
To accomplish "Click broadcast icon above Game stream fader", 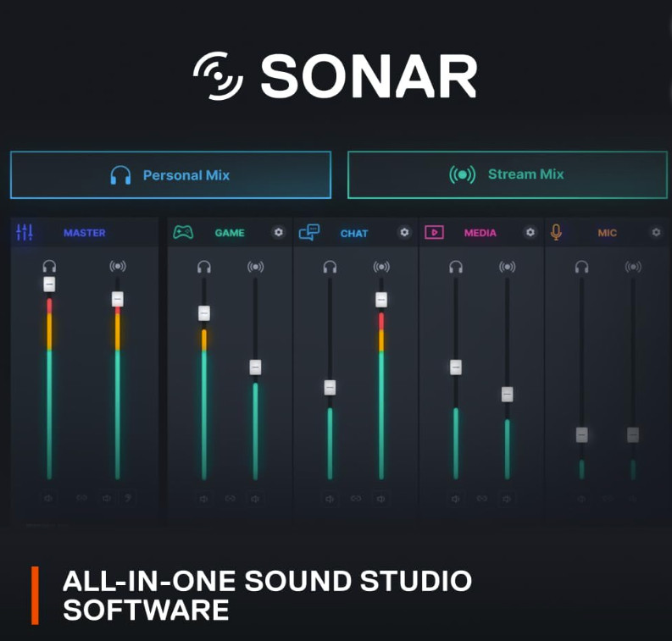I will 255,267.
